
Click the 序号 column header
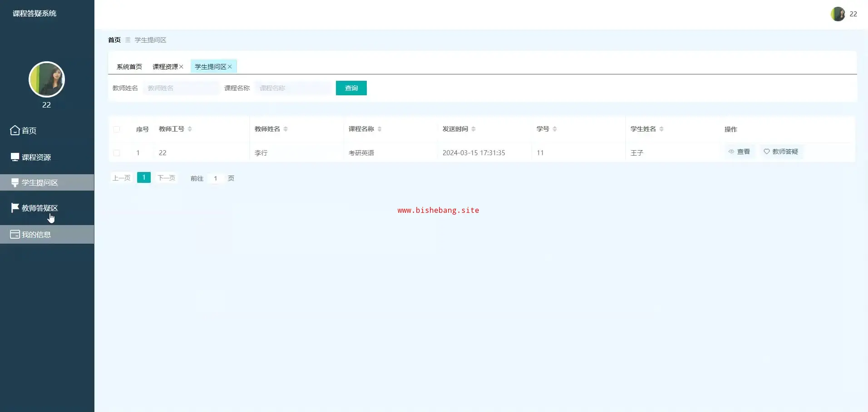coord(143,129)
